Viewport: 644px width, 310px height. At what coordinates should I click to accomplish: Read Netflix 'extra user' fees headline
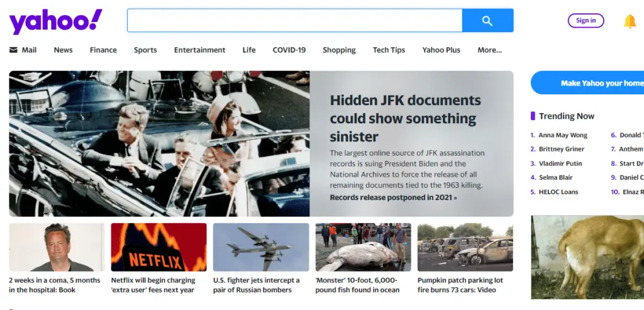(153, 285)
